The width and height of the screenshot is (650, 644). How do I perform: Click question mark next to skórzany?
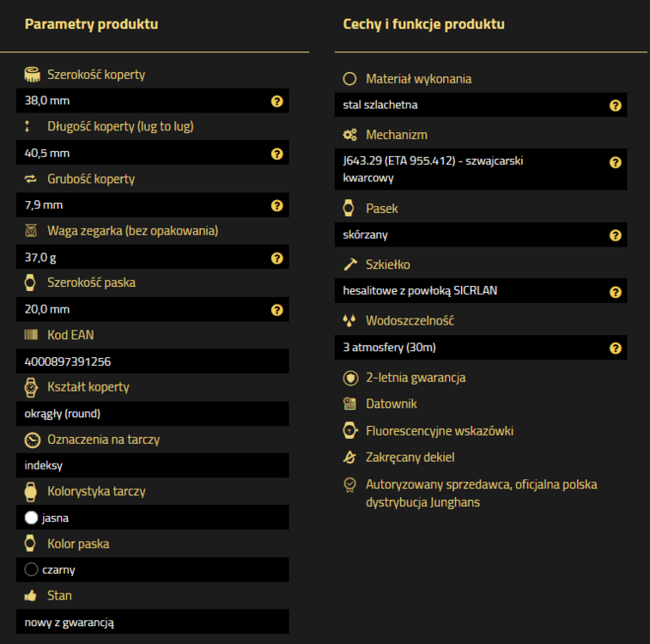tap(615, 235)
